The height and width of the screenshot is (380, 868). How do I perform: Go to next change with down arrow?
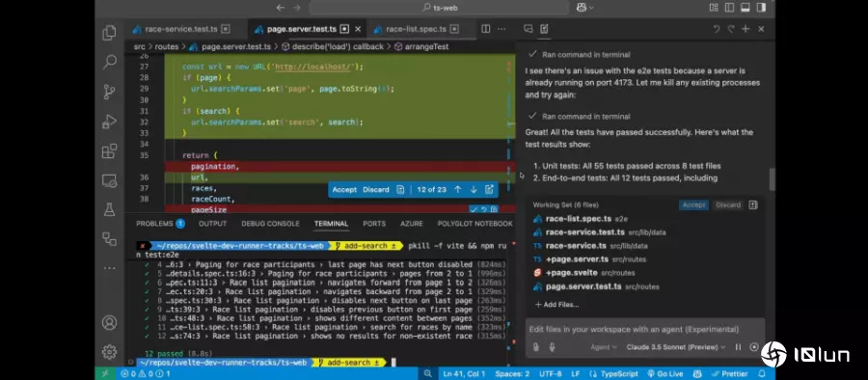(x=474, y=189)
